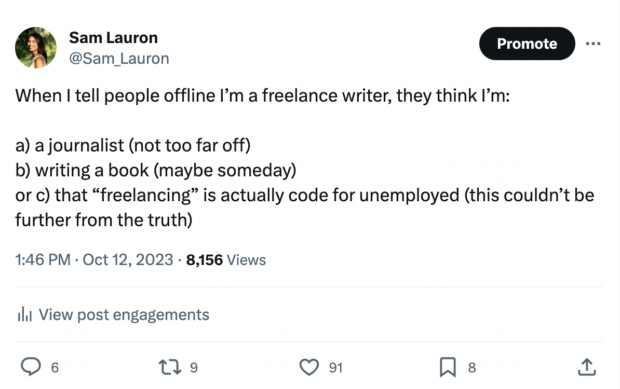The image size is (620, 389).
Task: Click the repost arrows icon
Action: (x=170, y=367)
